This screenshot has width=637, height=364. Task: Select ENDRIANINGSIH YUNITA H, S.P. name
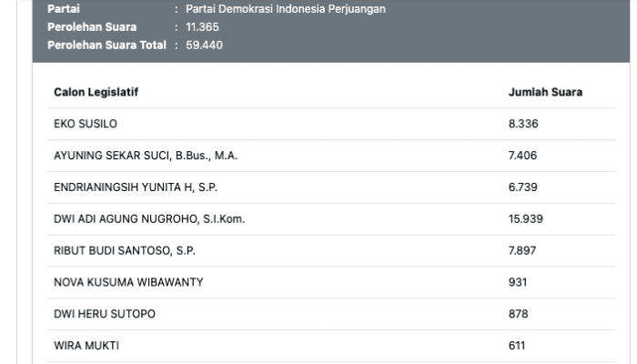click(136, 187)
